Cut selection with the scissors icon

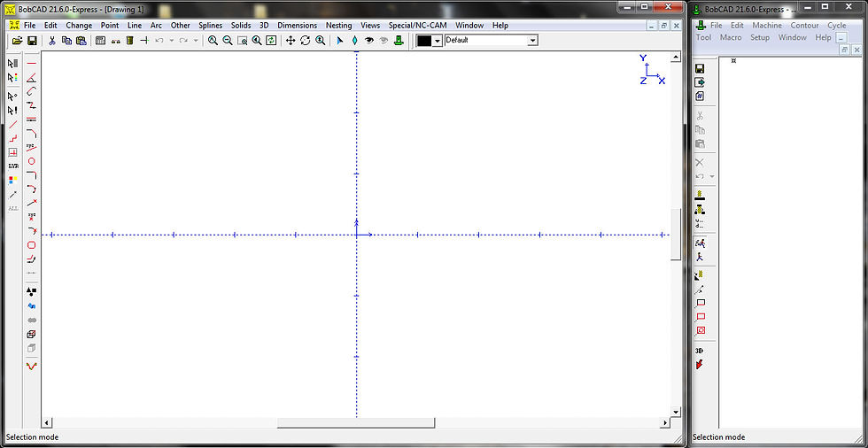pyautogui.click(x=52, y=41)
